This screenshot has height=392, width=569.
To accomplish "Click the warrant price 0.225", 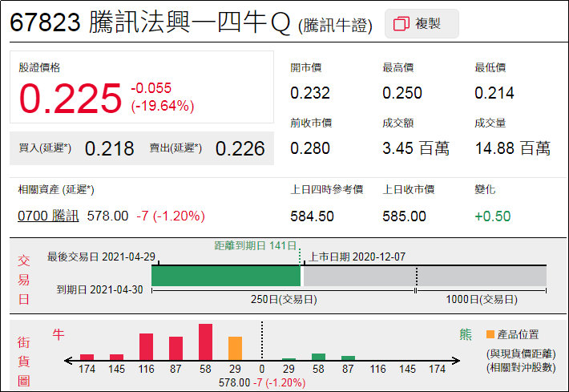I will click(x=70, y=98).
